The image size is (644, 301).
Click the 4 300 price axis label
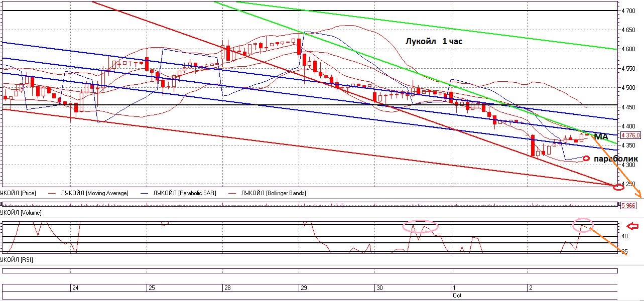pos(629,165)
